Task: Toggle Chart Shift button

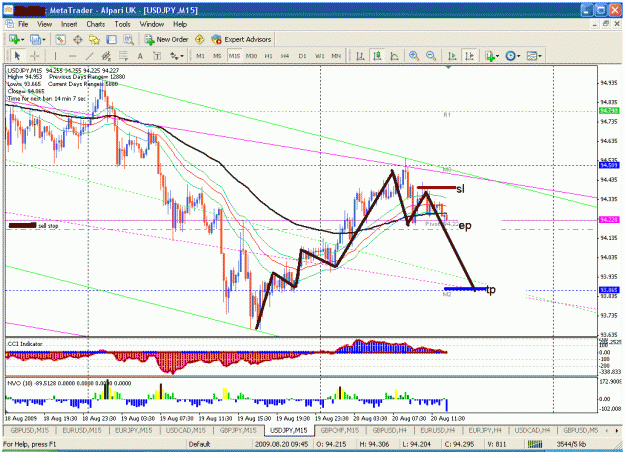Action: (469, 56)
